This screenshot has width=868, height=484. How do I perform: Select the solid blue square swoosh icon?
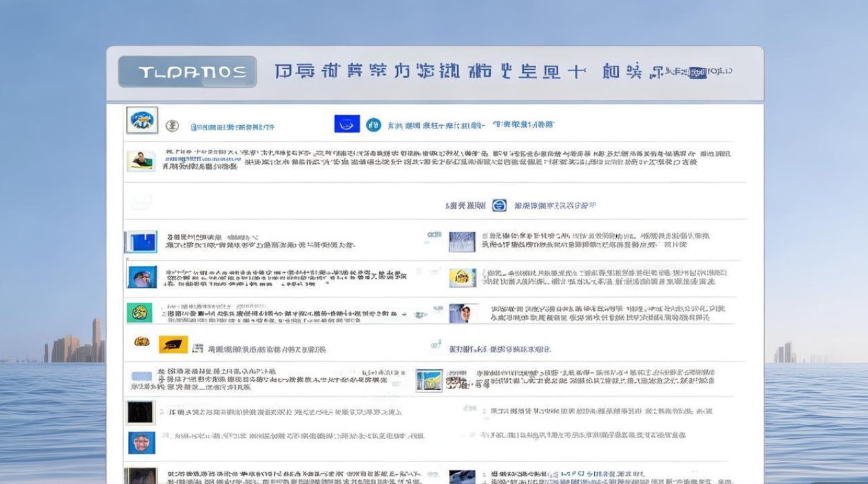[347, 124]
